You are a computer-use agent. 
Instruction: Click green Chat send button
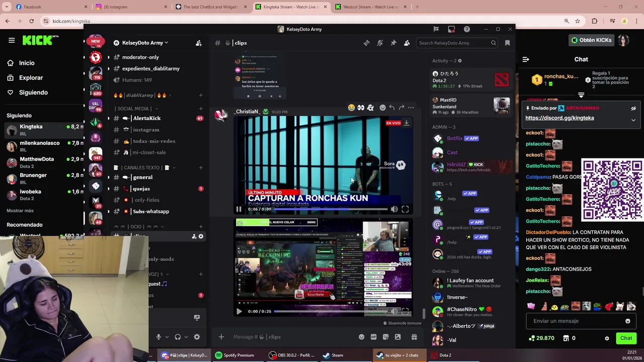pyautogui.click(x=626, y=338)
